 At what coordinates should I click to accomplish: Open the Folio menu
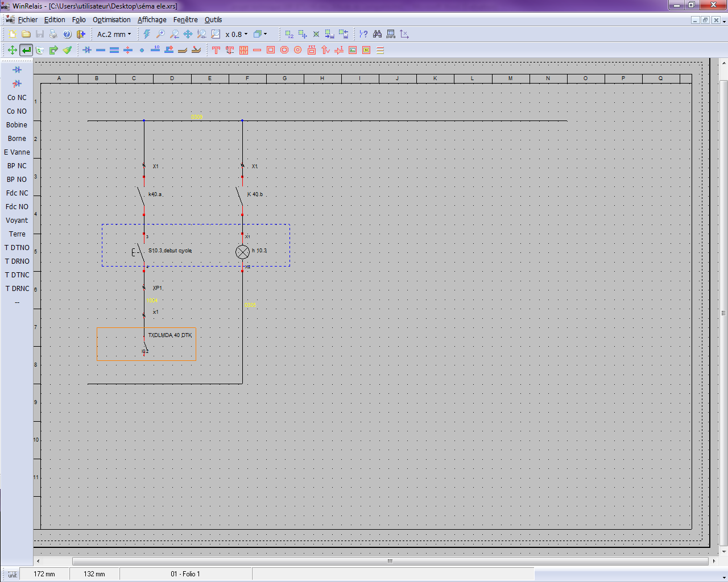[78, 20]
